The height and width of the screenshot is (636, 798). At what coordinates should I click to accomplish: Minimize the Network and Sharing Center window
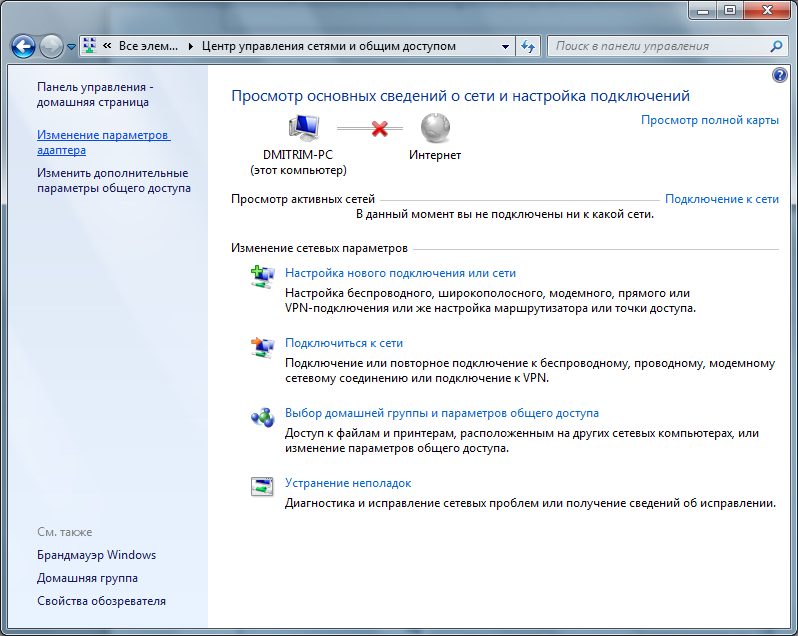pos(703,10)
